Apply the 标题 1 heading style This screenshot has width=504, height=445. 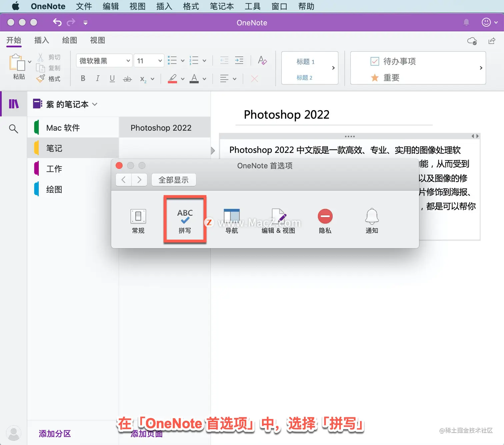point(306,62)
